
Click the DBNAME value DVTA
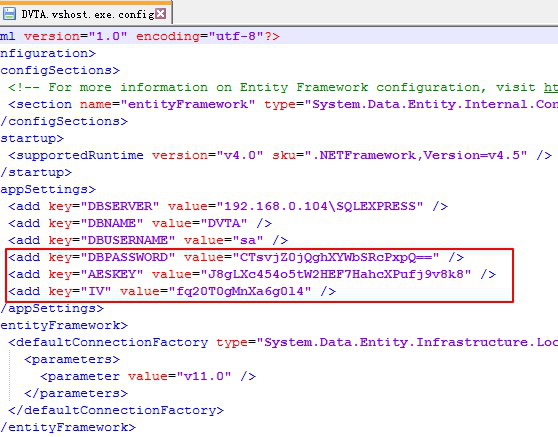(x=224, y=223)
